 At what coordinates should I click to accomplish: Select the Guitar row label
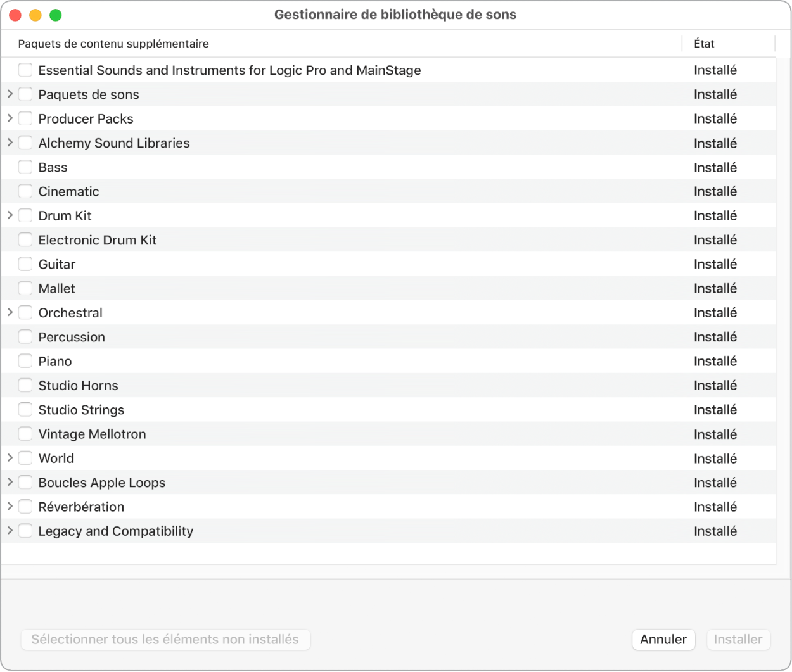click(57, 264)
